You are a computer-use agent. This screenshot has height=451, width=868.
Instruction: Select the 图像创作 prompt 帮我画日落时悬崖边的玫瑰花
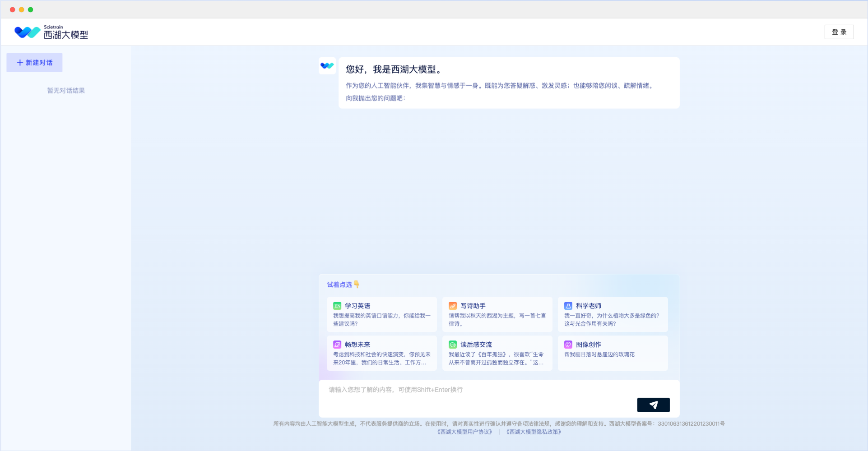pyautogui.click(x=599, y=354)
